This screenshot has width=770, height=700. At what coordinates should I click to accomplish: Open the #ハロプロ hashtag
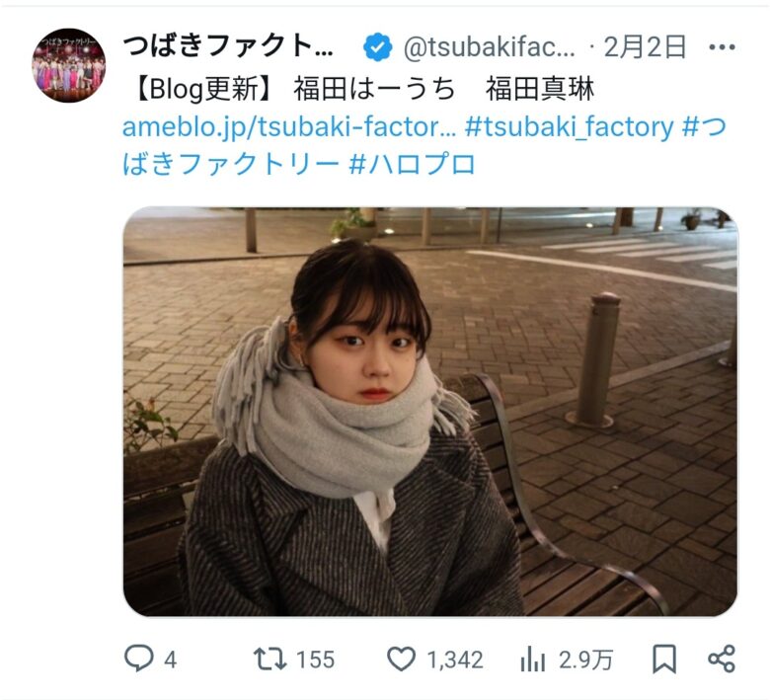click(x=412, y=164)
